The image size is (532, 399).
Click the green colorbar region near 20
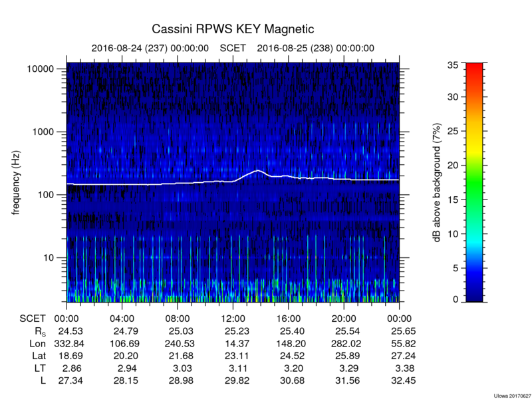coord(474,166)
